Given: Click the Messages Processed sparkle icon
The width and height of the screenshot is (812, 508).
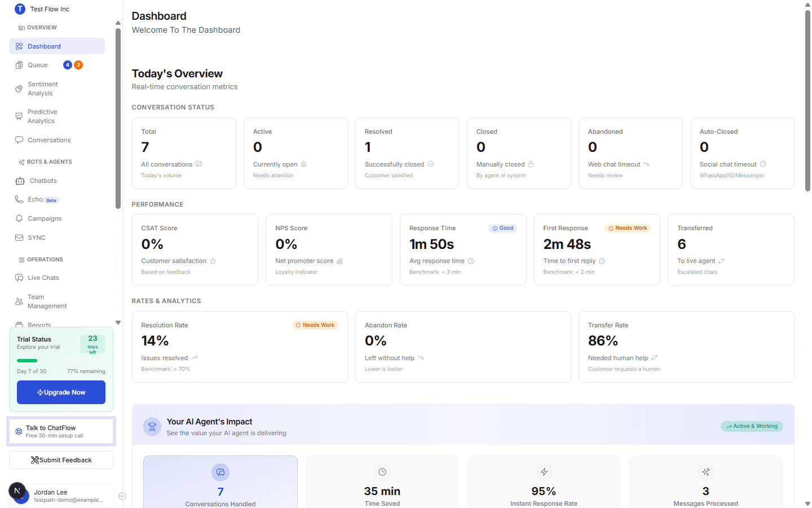Looking at the screenshot, I should (706, 472).
